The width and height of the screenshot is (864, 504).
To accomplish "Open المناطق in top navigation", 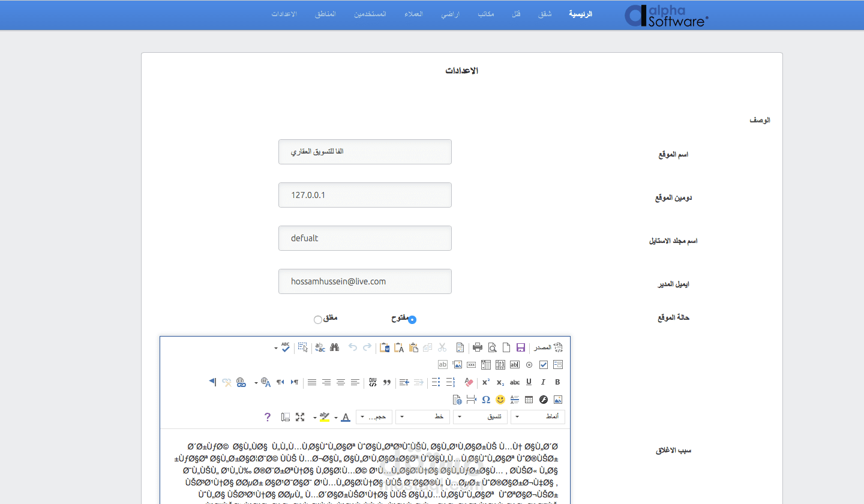I will pos(325,13).
